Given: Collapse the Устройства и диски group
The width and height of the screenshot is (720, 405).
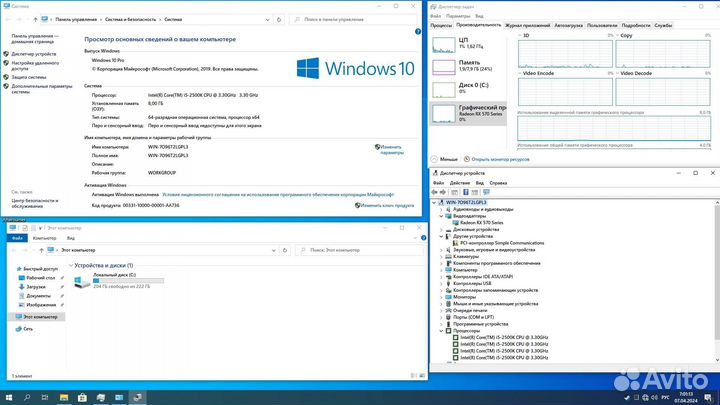Looking at the screenshot, I should (x=71, y=265).
